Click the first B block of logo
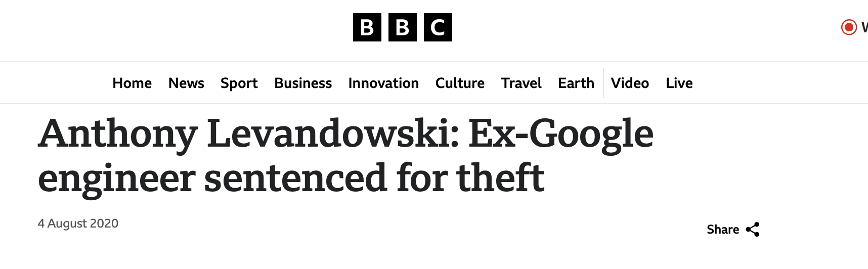868x269 pixels. click(x=367, y=27)
